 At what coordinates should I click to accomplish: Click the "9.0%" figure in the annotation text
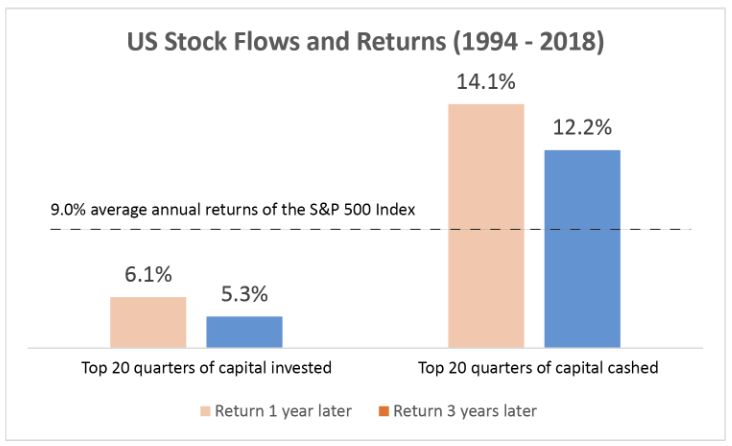[x=66, y=211]
